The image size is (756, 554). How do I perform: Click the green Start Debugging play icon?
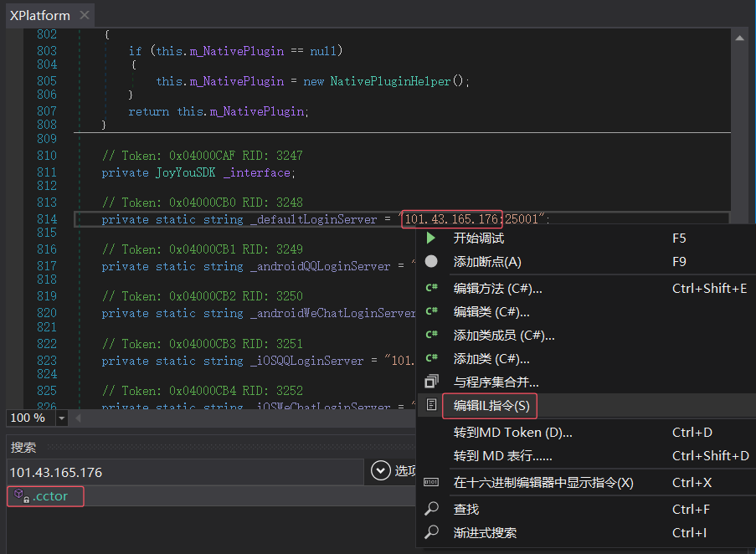(431, 239)
